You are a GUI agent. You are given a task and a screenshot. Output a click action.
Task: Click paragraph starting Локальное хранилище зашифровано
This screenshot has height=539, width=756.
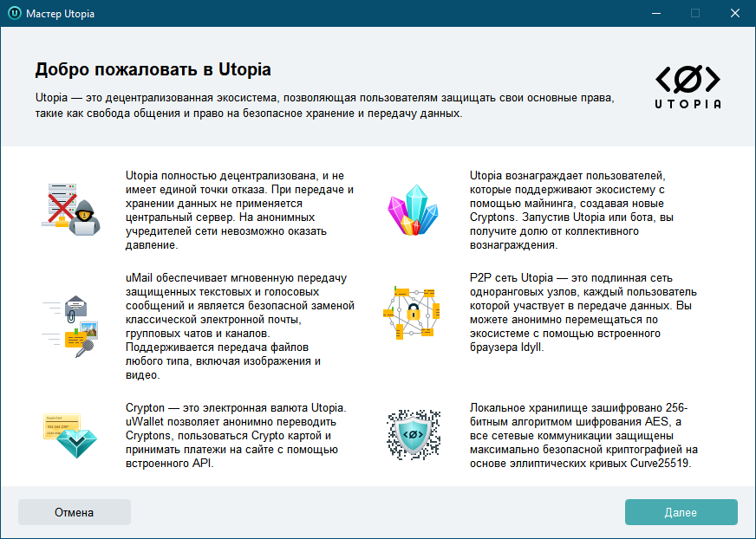point(583,435)
